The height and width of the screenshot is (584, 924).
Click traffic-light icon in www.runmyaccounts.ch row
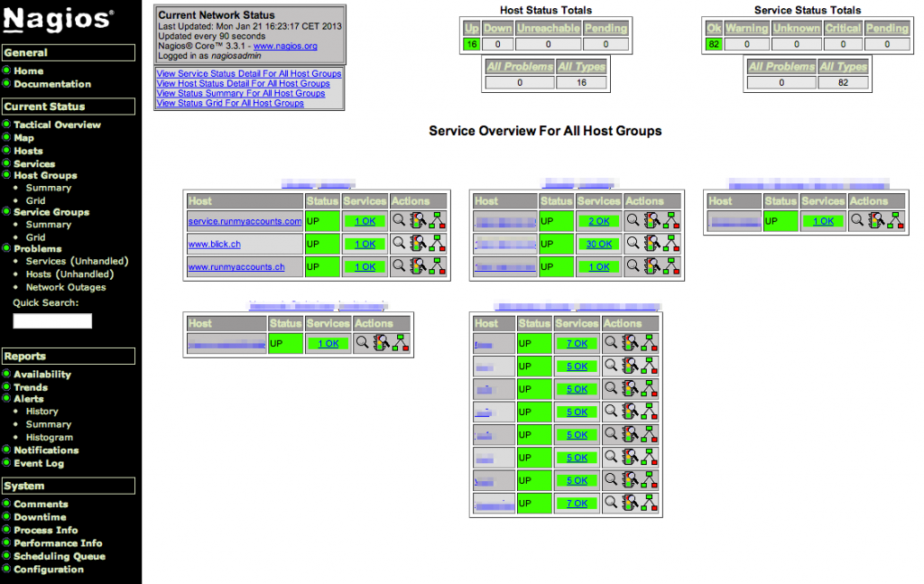pos(418,266)
